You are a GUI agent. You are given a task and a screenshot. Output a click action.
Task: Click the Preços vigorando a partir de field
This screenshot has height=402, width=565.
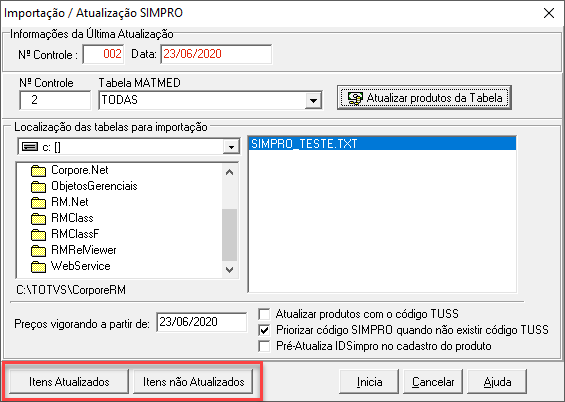point(202,322)
